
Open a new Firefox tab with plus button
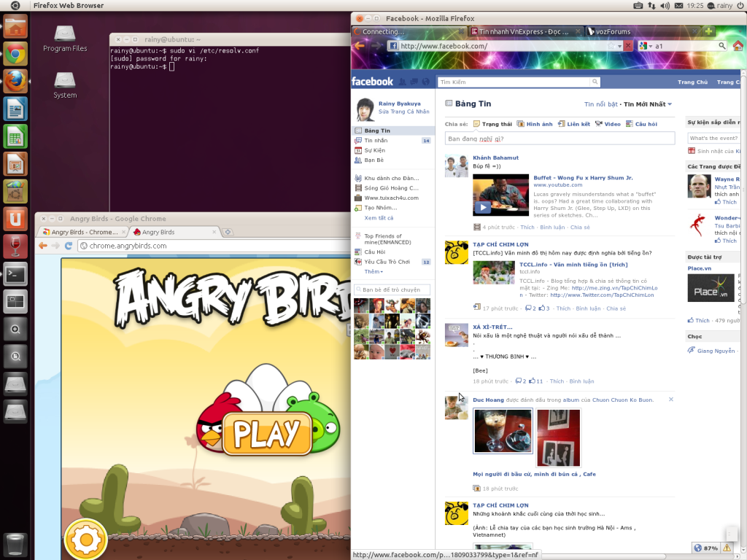tap(708, 31)
